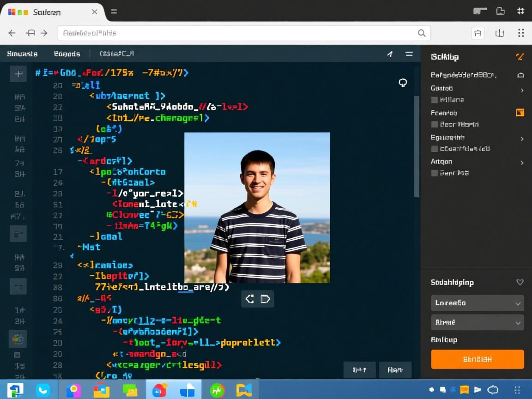Click the orange edit pencil icon in side panel
Image resolution: width=532 pixels, height=399 pixels.
pos(520,57)
